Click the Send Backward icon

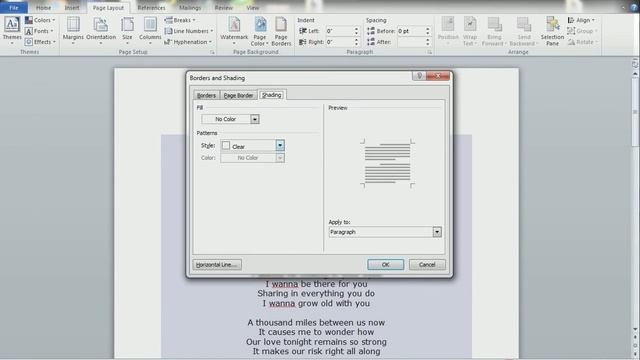[524, 31]
